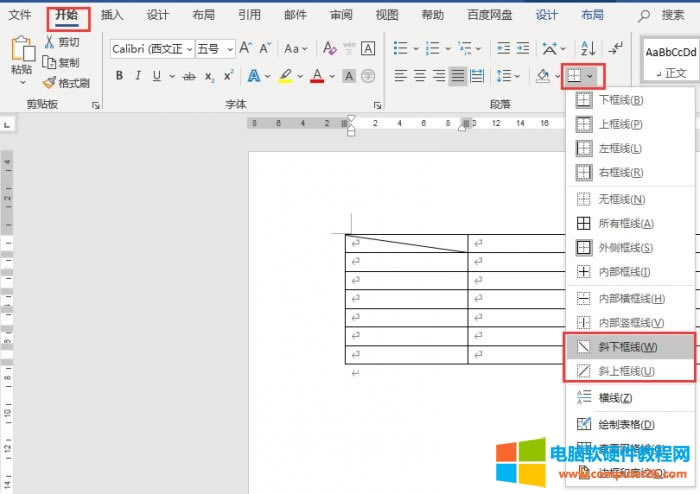The image size is (700, 494).
Task: Choose 所有框线 (All Borders) menu item
Action: (x=626, y=224)
